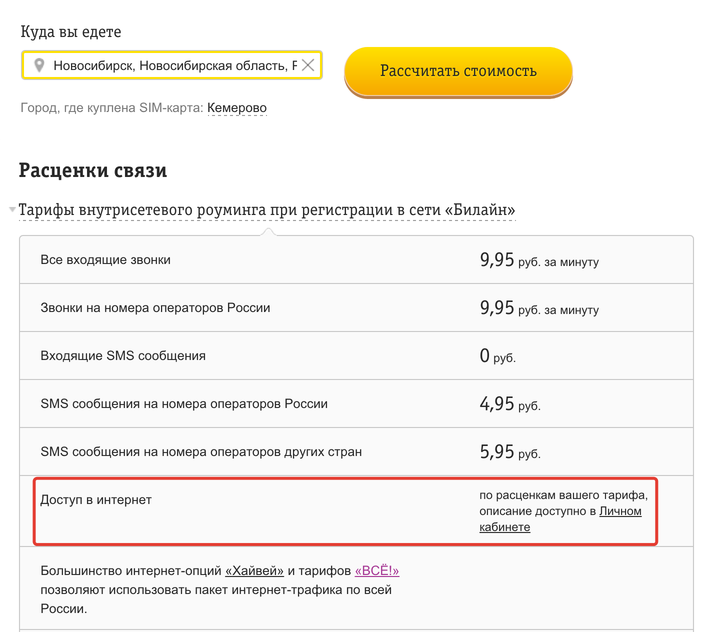Screen dimensions: 711x632
Task: Select the Входящие SMS сообщения row
Action: point(356,356)
